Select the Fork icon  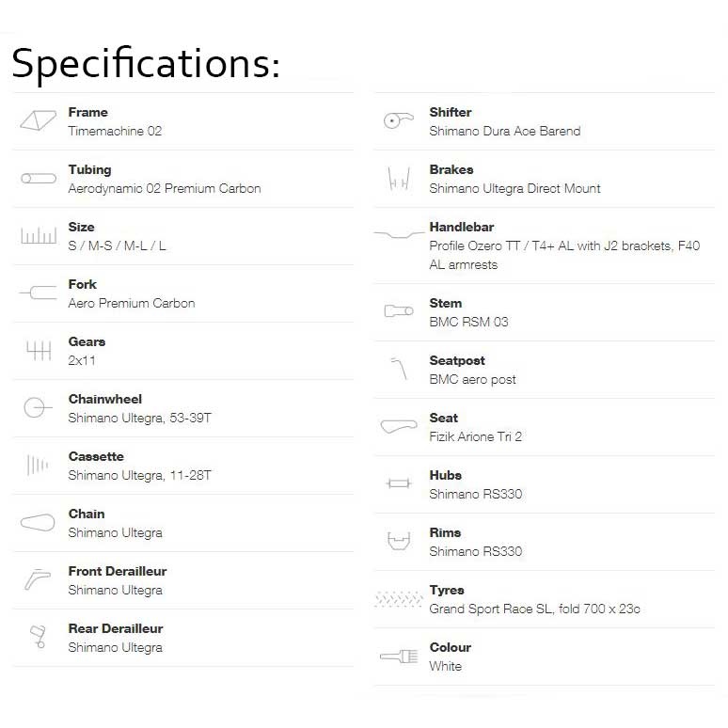(x=38, y=293)
